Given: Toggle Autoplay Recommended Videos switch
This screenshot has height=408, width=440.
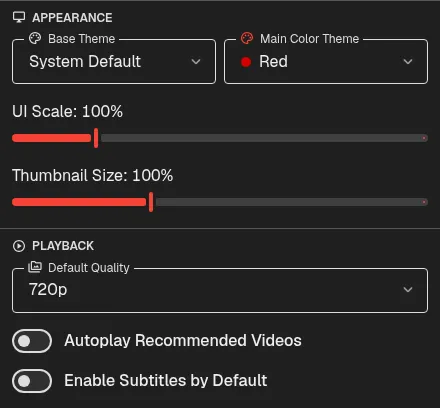Looking at the screenshot, I should [x=32, y=341].
